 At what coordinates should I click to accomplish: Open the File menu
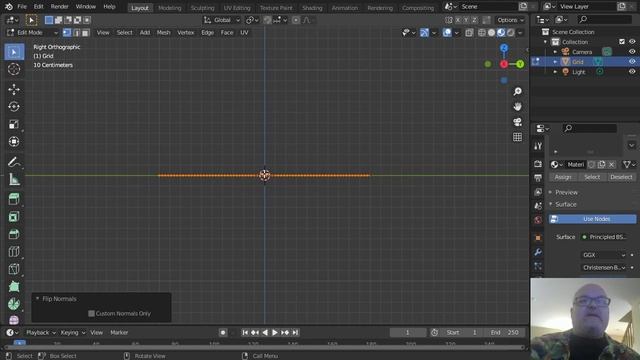[x=22, y=7]
